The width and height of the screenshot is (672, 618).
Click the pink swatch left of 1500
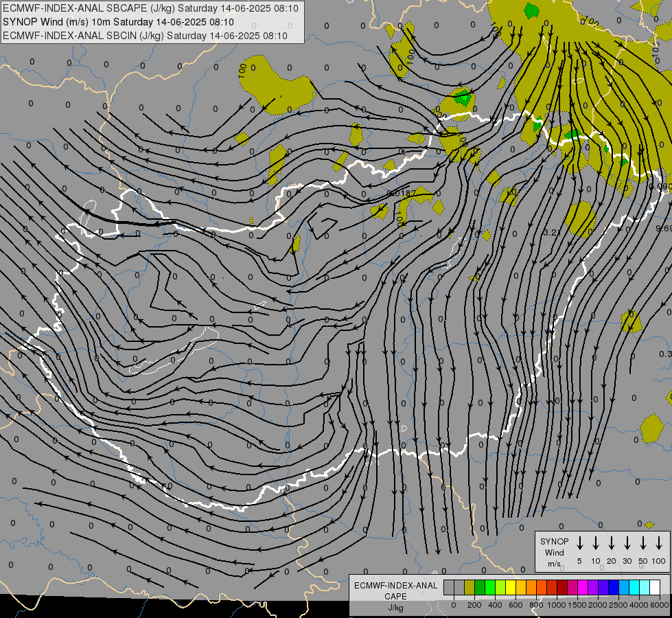coord(572,587)
